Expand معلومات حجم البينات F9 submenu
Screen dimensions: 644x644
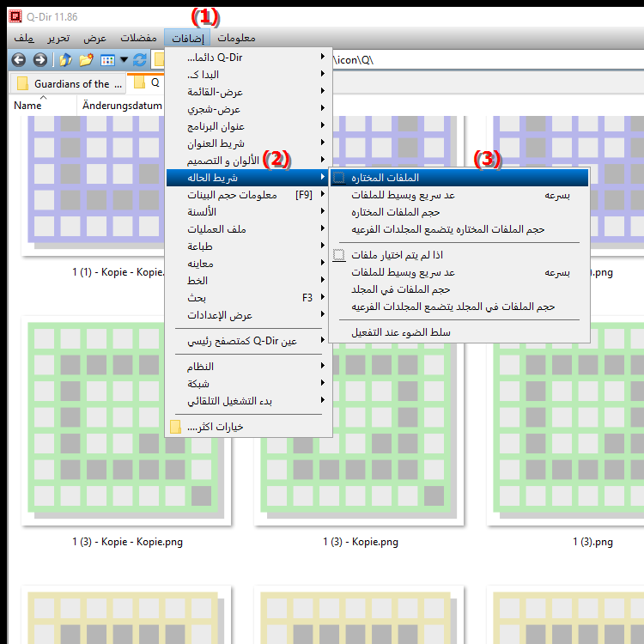(x=247, y=195)
